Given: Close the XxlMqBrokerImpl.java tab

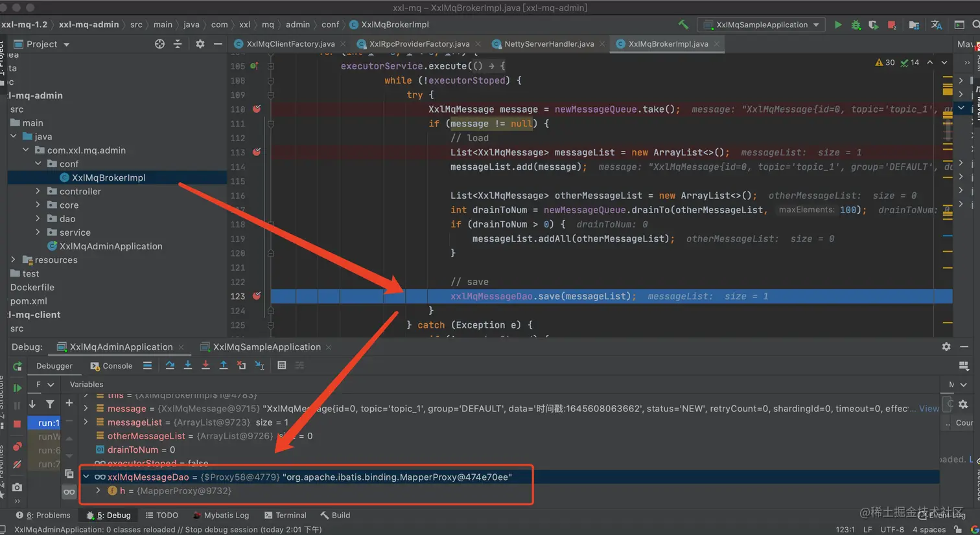Looking at the screenshot, I should click(716, 44).
